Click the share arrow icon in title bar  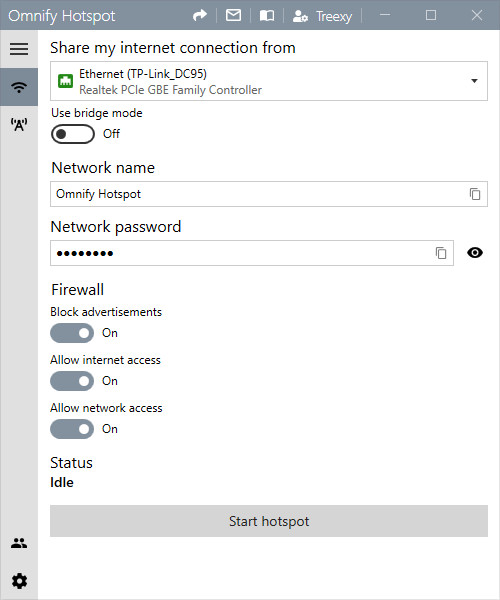tap(200, 15)
